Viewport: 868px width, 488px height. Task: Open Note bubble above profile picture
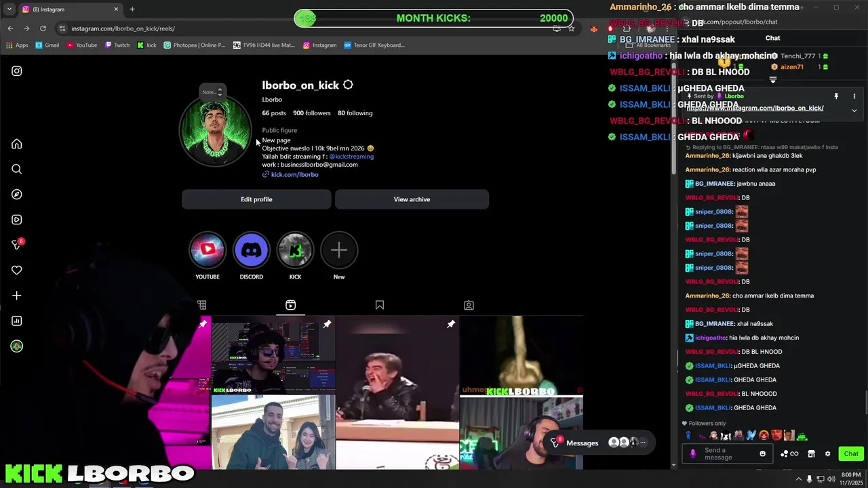pyautogui.click(x=212, y=91)
